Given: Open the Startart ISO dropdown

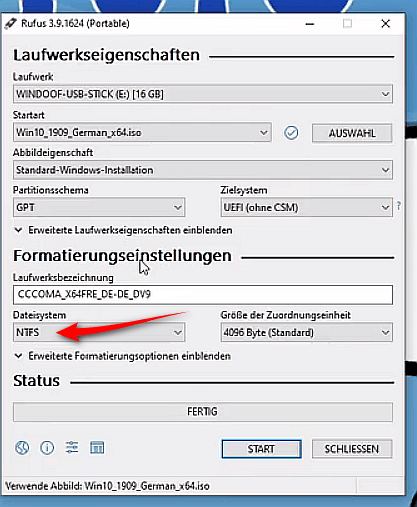Looking at the screenshot, I should pyautogui.click(x=142, y=133).
